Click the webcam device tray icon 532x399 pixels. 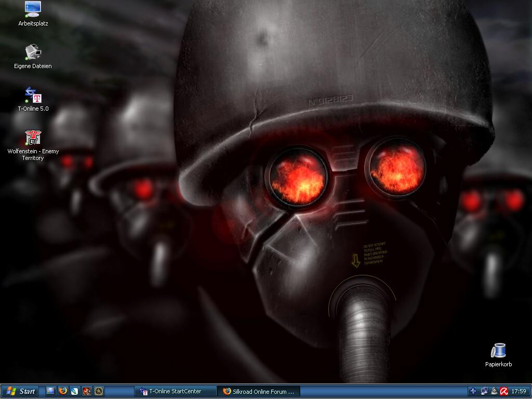click(x=494, y=391)
